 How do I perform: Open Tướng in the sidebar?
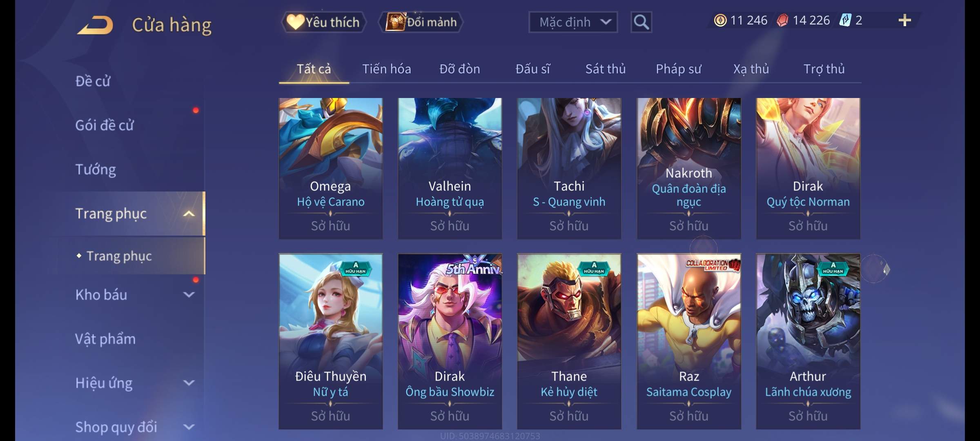pyautogui.click(x=96, y=169)
